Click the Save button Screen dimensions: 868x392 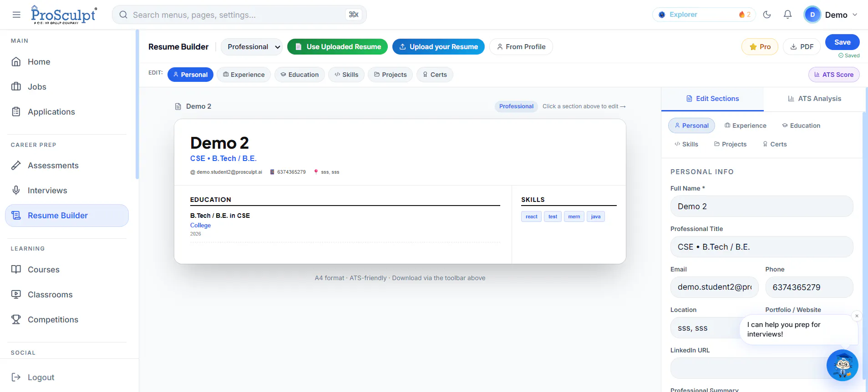pyautogui.click(x=843, y=42)
